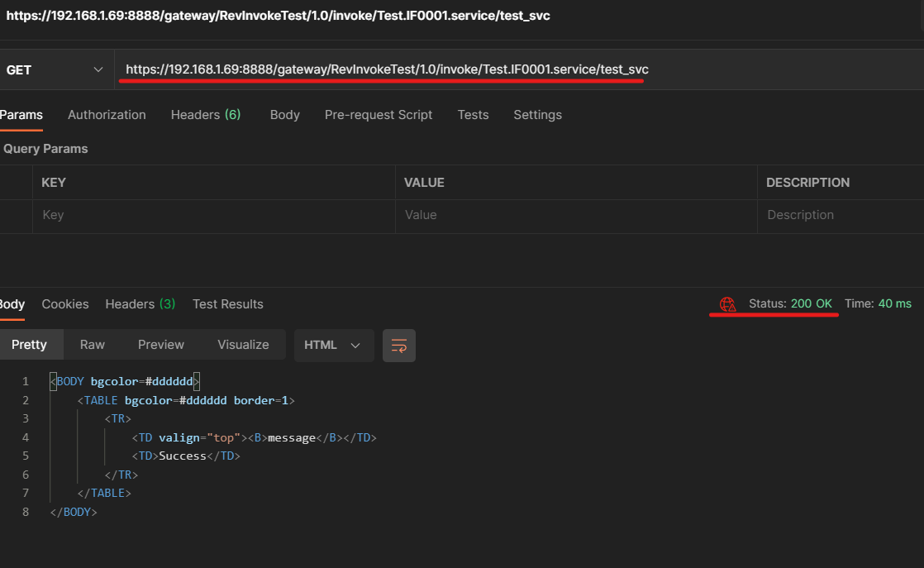Switch response view to Raw

tap(92, 345)
